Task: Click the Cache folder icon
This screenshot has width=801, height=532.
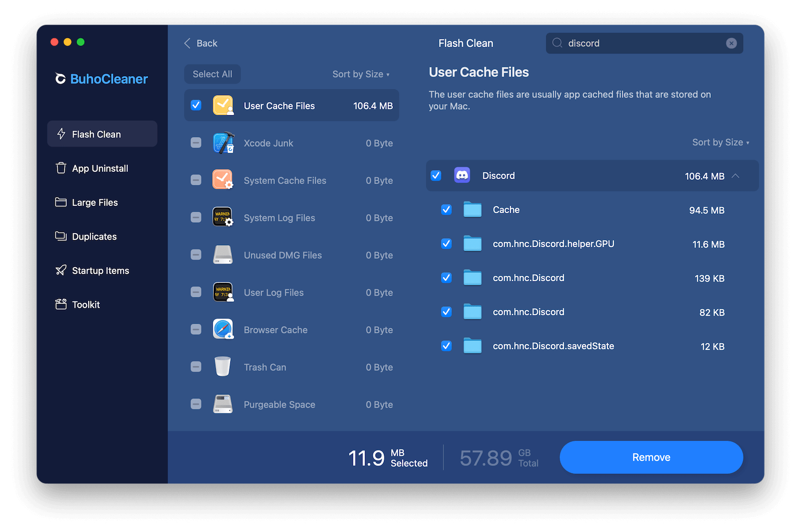Action: [472, 210]
